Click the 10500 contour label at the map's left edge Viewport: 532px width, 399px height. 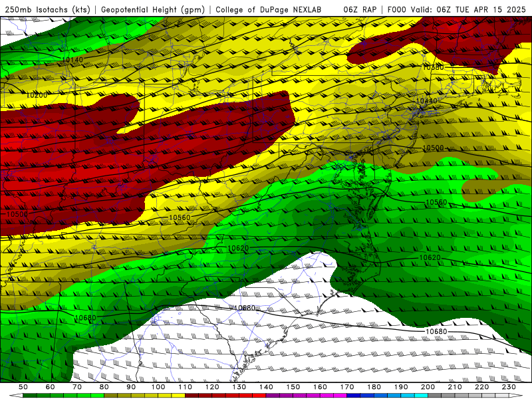[17, 214]
